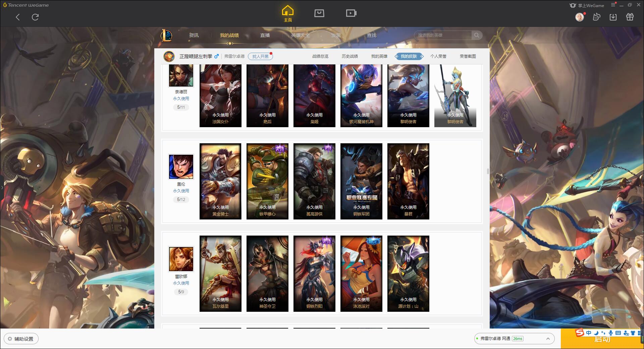
Task: Open the 铁甲雄心 skin card
Action: pos(267,182)
